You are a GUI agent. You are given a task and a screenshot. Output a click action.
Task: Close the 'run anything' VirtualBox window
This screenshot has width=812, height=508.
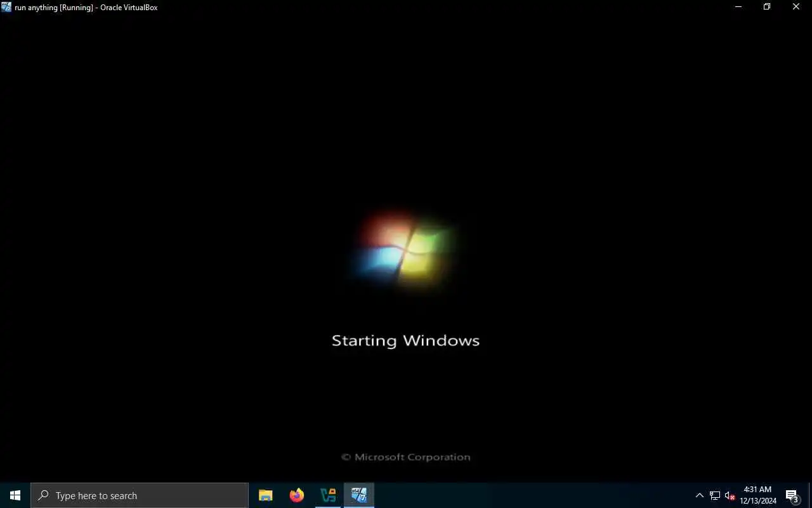tap(796, 7)
